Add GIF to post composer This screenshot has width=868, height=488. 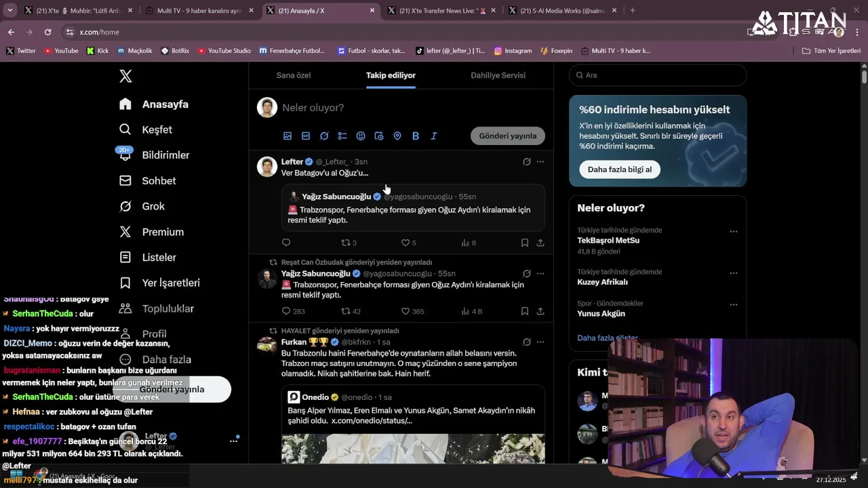pyautogui.click(x=306, y=136)
